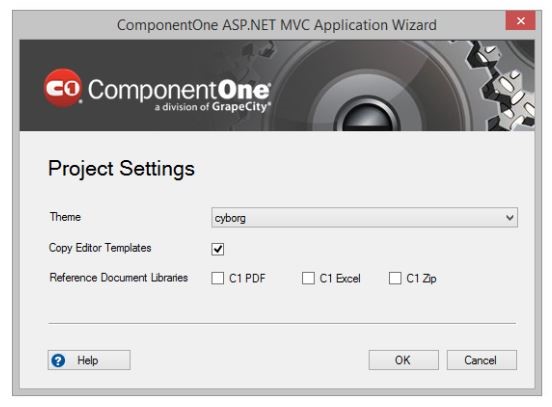This screenshot has width=552, height=407.
Task: Click the OK button
Action: click(x=403, y=360)
